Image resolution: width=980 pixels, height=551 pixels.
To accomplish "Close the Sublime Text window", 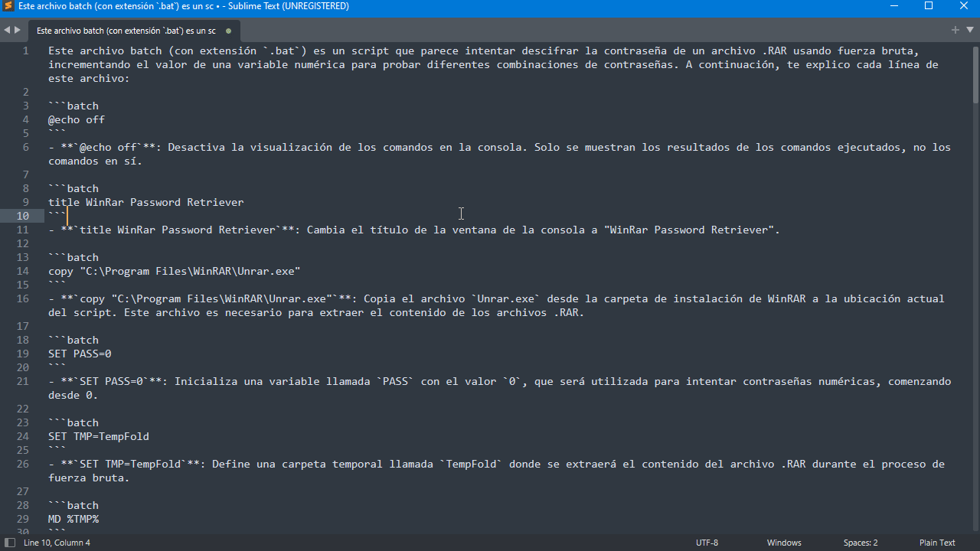I will click(963, 6).
